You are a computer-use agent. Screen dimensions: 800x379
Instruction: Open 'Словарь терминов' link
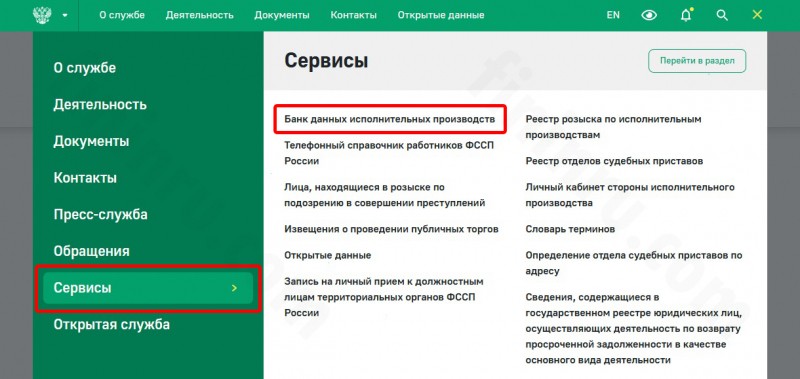coord(570,229)
